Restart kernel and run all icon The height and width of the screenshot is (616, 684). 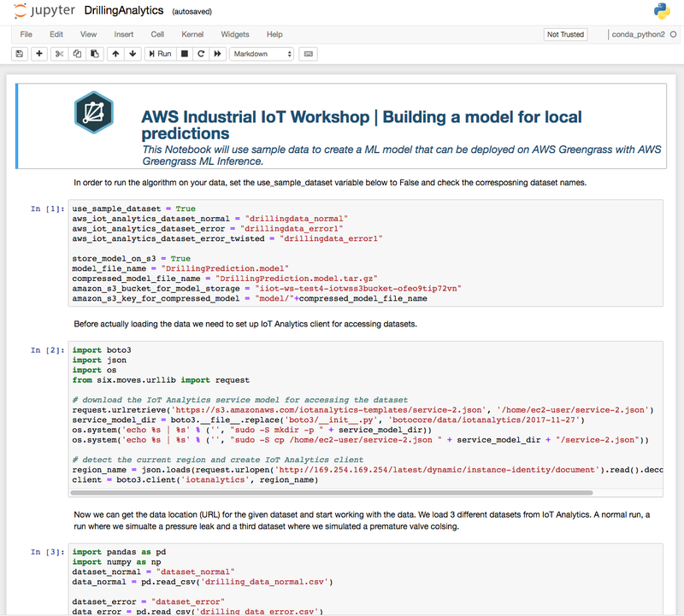point(217,54)
